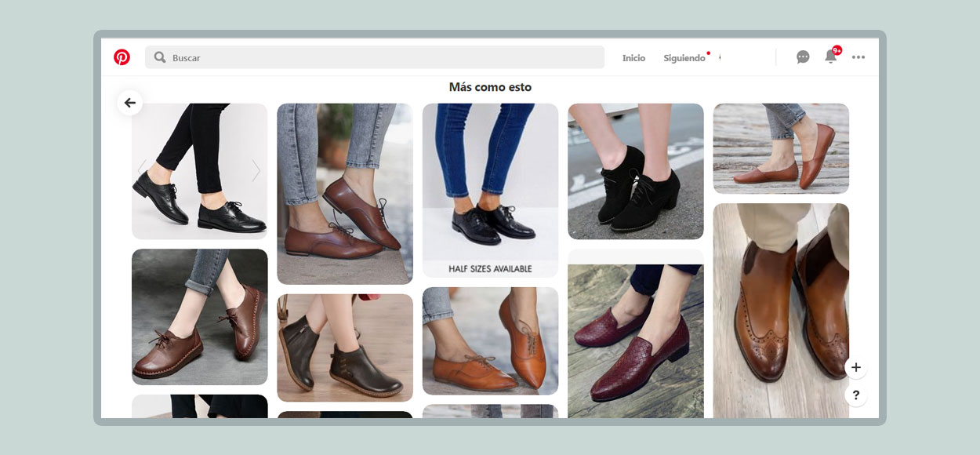Open the messages chat bubble icon
This screenshot has width=980, height=455.
[x=803, y=57]
